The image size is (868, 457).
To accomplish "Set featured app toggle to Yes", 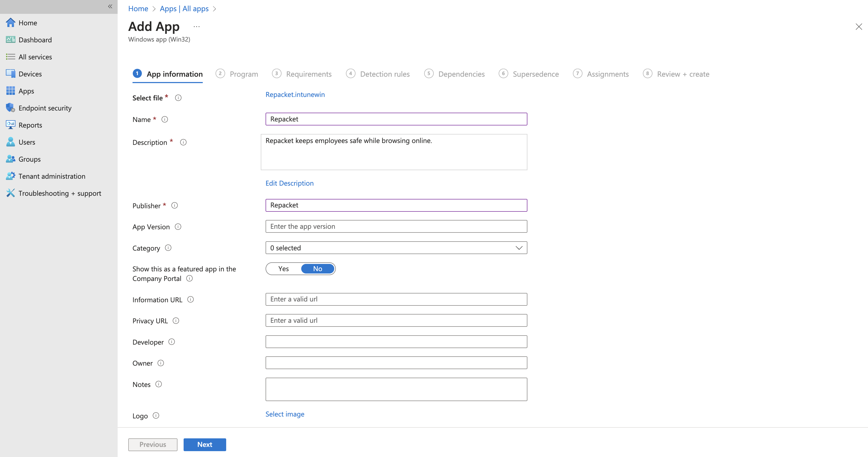I will coord(283,269).
